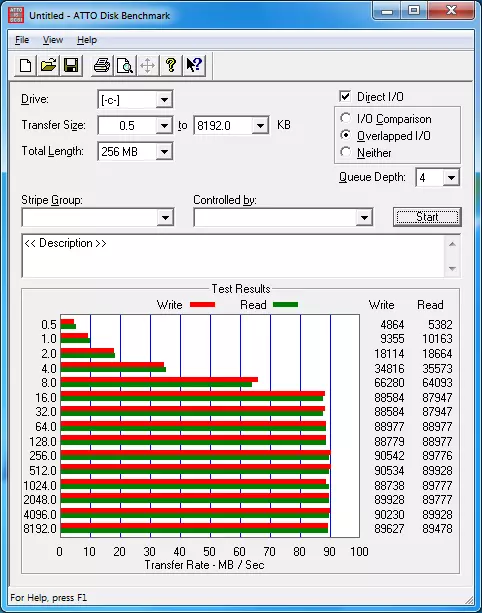Screen dimensions: 482x613
Task: Click the New document toolbar icon
Action: click(x=25, y=65)
